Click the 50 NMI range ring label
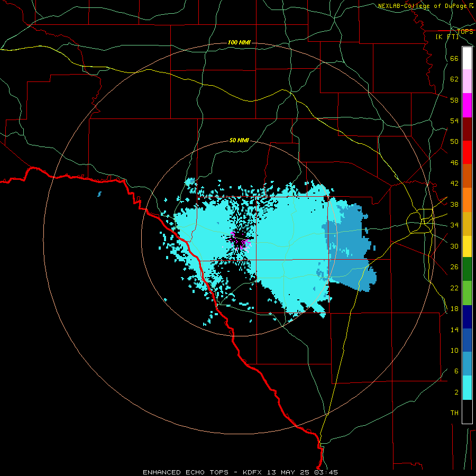The height and width of the screenshot is (476, 476). (x=239, y=140)
